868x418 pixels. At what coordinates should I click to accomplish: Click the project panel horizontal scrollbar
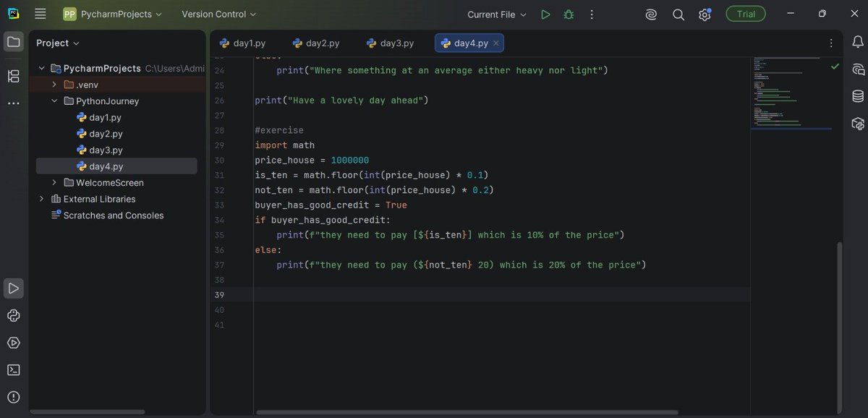(x=87, y=411)
